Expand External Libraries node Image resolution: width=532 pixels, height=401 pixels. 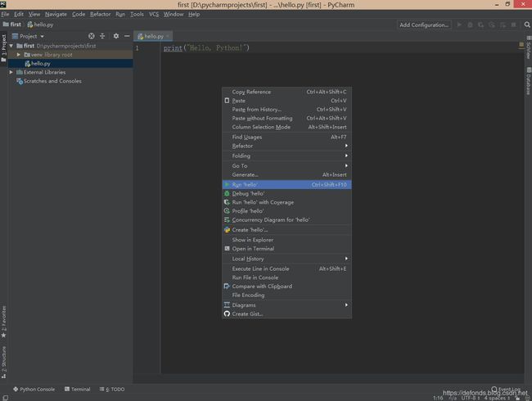tap(11, 72)
